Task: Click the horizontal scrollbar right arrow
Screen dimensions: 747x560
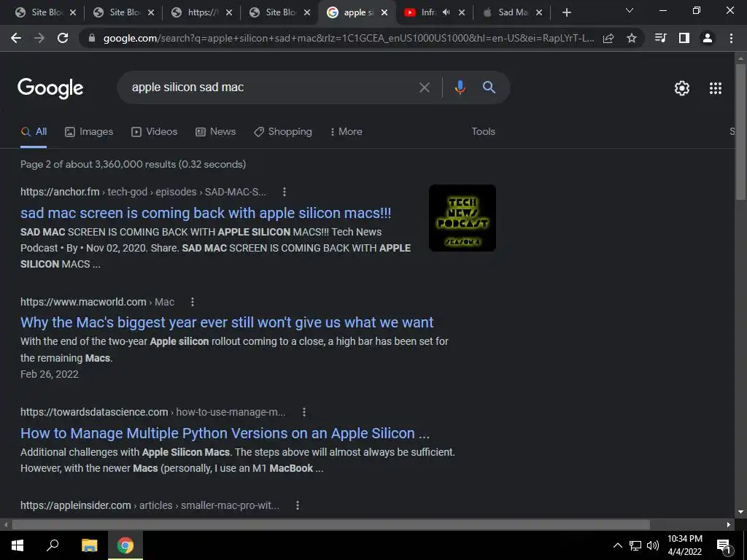Action: pos(729,524)
